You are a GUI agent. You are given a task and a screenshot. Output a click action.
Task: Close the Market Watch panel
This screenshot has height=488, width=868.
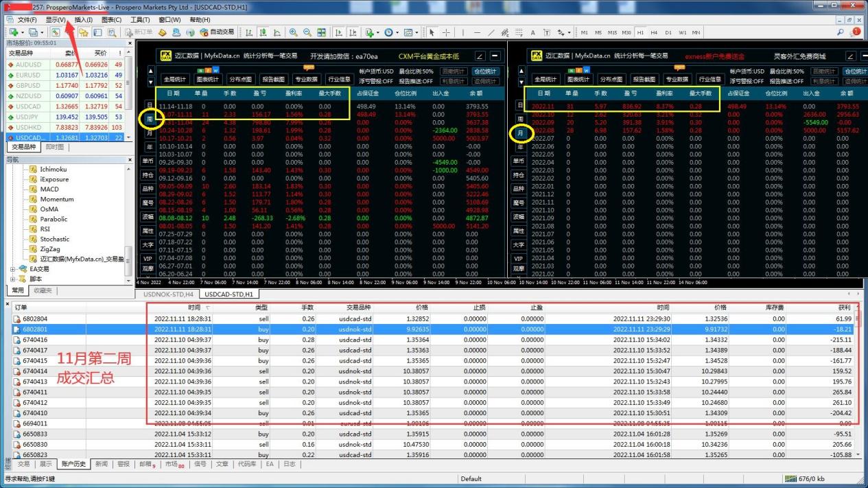click(x=130, y=43)
